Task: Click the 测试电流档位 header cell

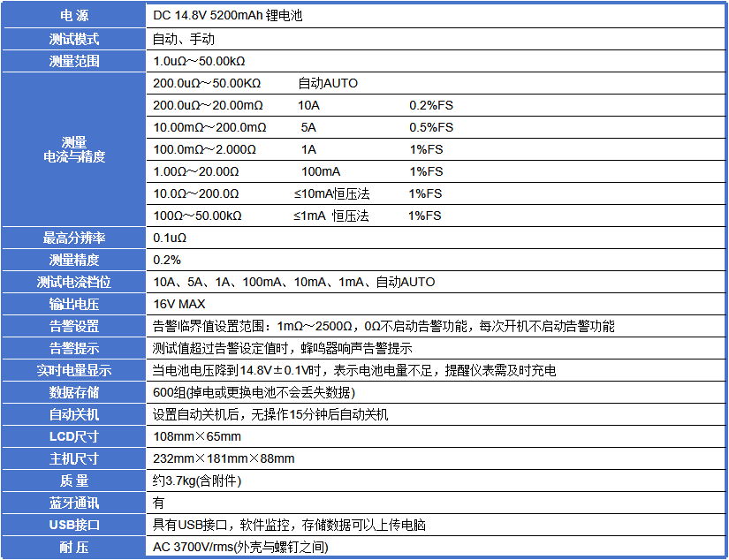Action: pos(74,282)
